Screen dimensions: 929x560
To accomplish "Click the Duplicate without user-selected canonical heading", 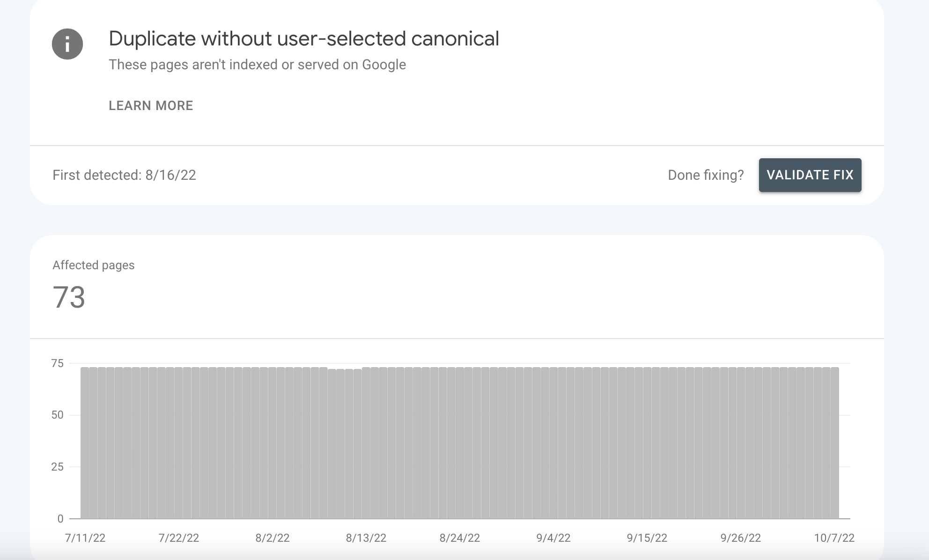I will 304,38.
